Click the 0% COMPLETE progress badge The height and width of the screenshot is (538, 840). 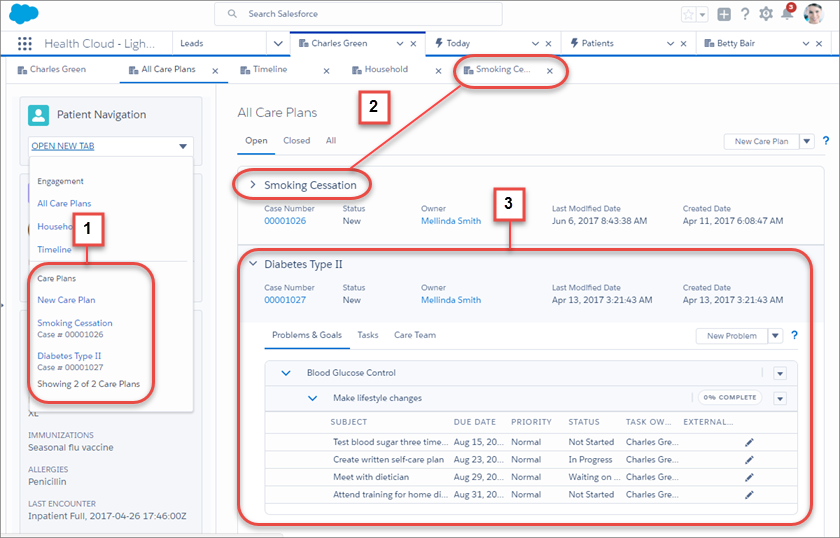[730, 398]
